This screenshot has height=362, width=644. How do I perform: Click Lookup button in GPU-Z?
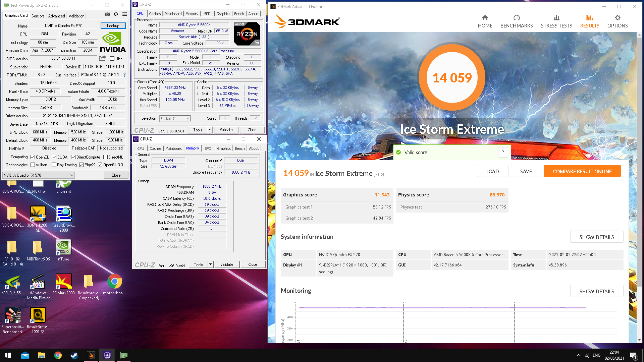(113, 26)
